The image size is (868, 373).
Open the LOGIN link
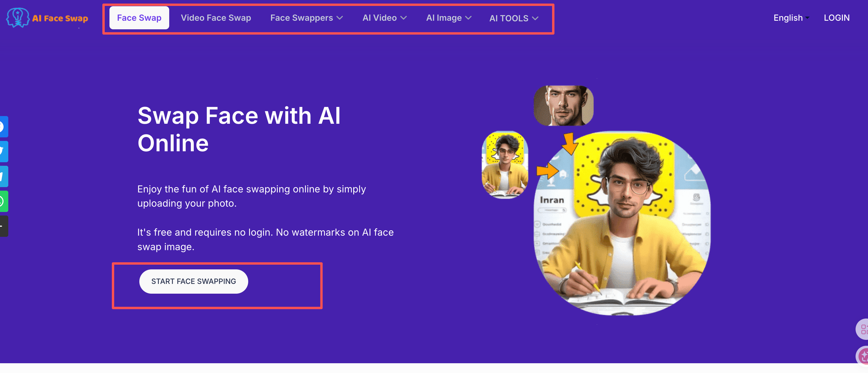point(836,18)
